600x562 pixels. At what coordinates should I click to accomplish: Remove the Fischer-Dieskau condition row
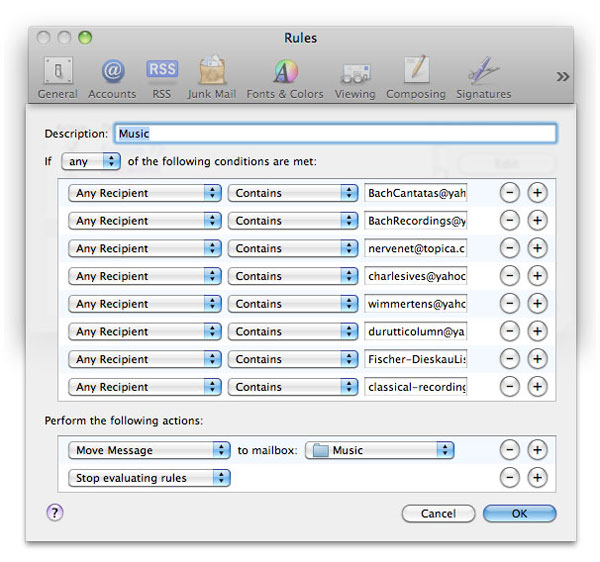coord(510,359)
